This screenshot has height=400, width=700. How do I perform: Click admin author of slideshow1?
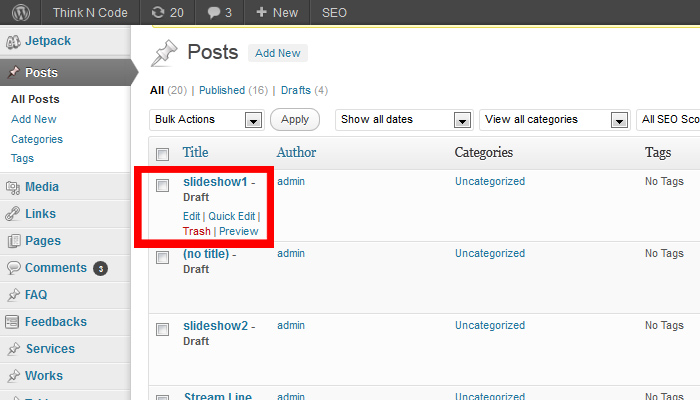point(291,181)
